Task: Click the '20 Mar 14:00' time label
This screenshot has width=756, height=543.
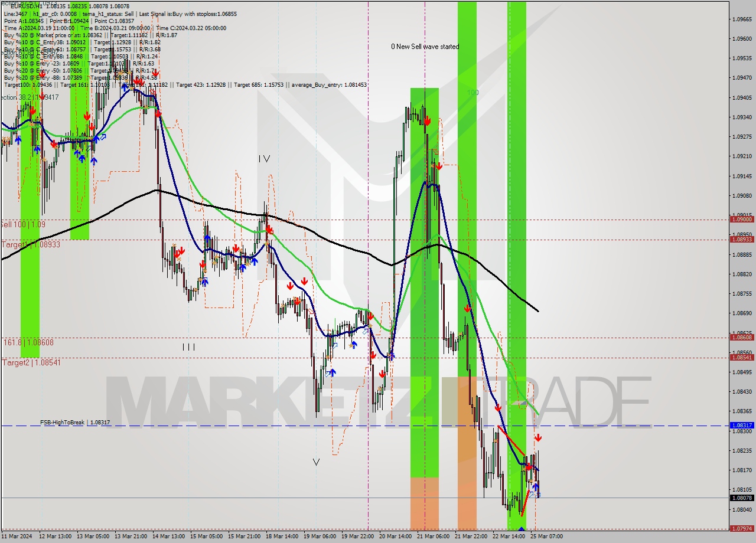Action: pos(395,537)
